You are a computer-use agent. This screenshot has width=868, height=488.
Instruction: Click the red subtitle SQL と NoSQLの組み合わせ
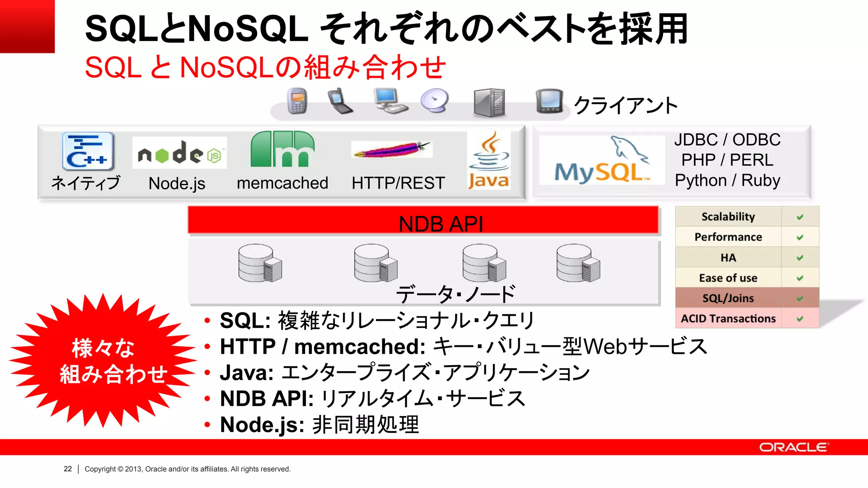[265, 67]
